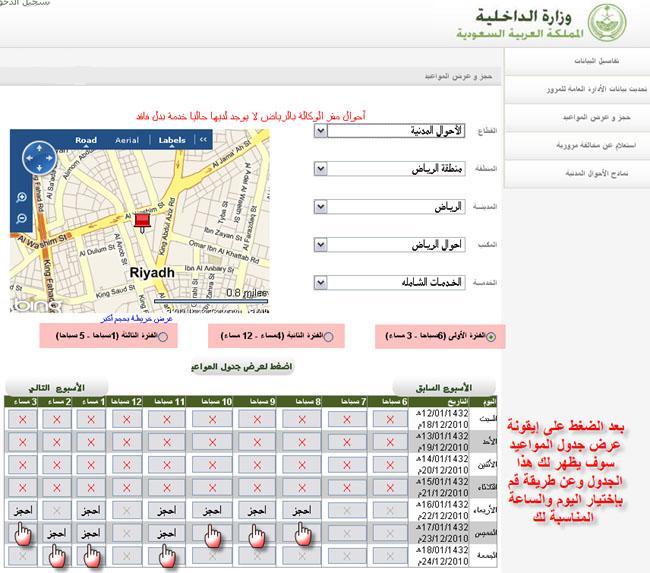Open larger map link below the map

pyautogui.click(x=136, y=318)
